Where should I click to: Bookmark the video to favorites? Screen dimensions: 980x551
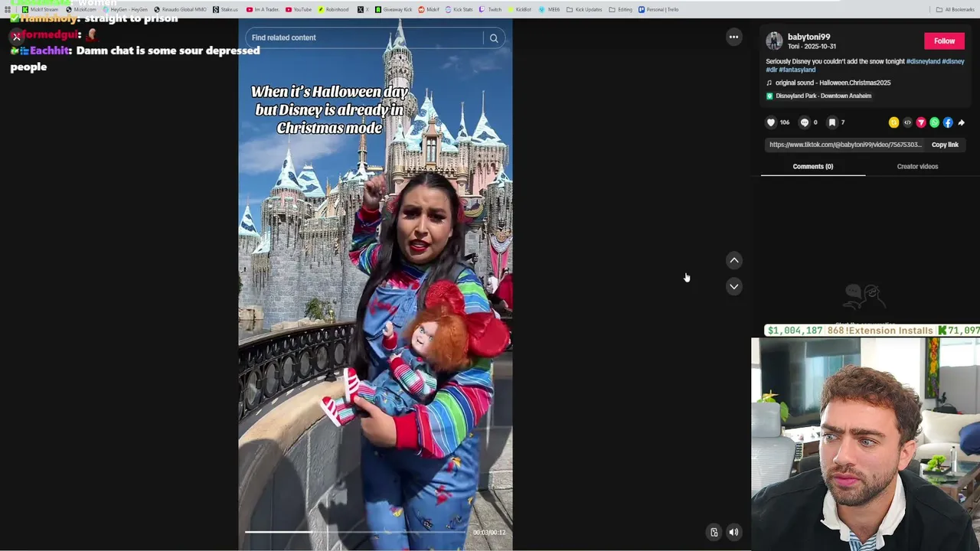point(832,122)
